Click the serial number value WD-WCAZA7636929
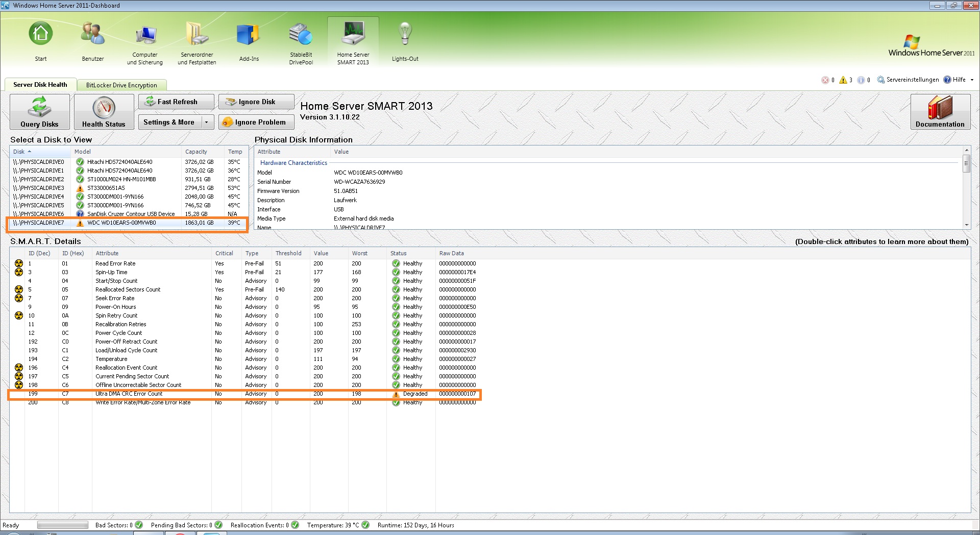The height and width of the screenshot is (535, 980). point(359,182)
